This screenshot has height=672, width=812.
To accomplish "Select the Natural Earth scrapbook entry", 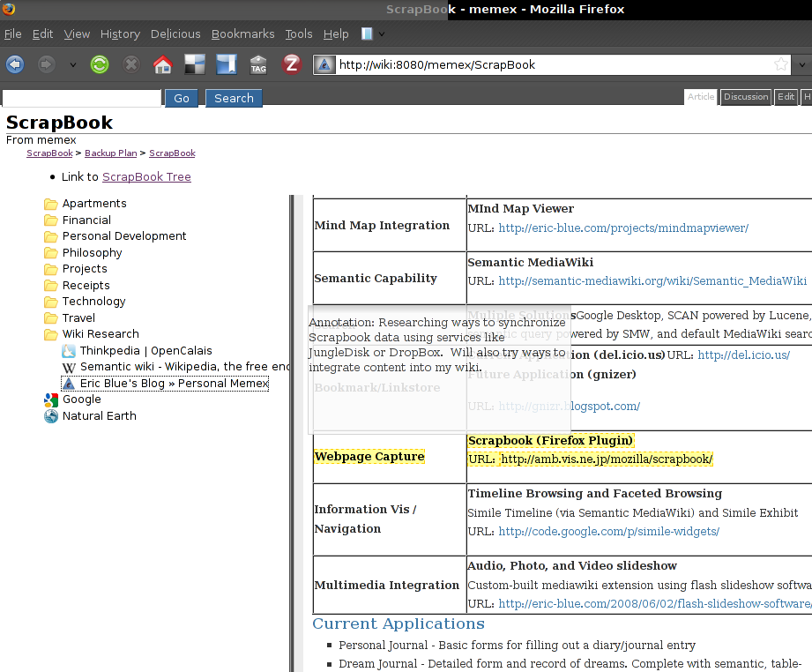I will click(90, 416).
